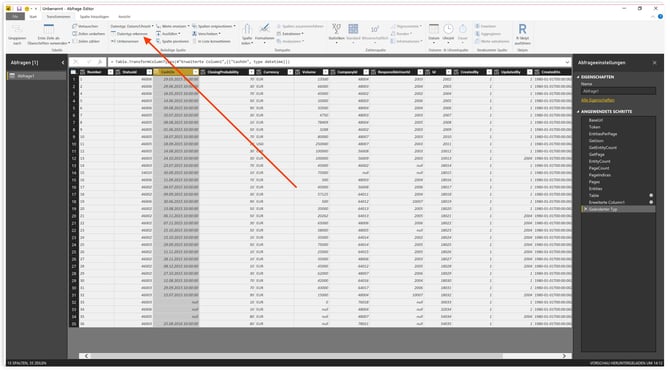The image size is (670, 374).
Task: Select the Volume column header
Action: coord(313,72)
